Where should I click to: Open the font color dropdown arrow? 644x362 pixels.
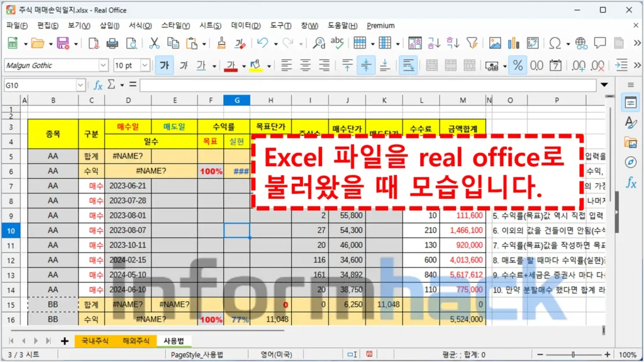243,66
